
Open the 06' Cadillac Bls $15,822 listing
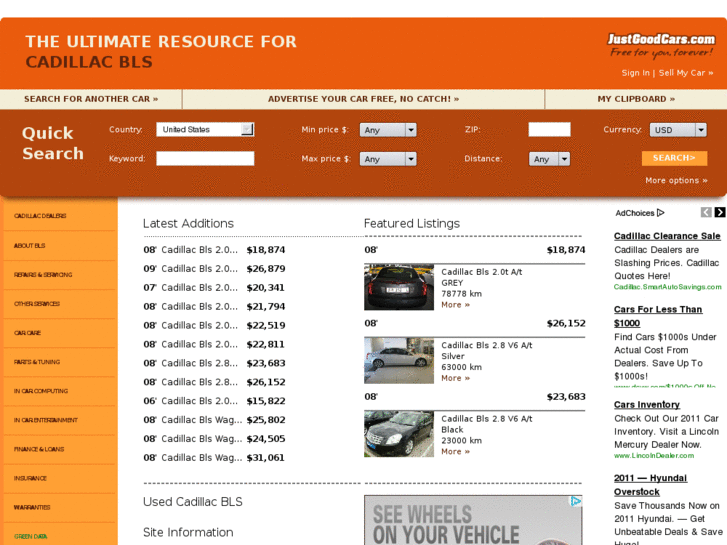tap(214, 401)
